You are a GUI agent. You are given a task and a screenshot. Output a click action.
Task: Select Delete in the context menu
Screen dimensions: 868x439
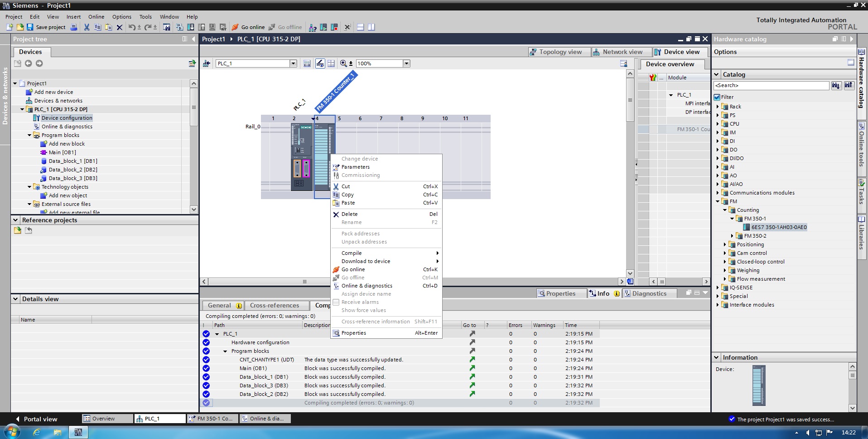tap(386, 214)
